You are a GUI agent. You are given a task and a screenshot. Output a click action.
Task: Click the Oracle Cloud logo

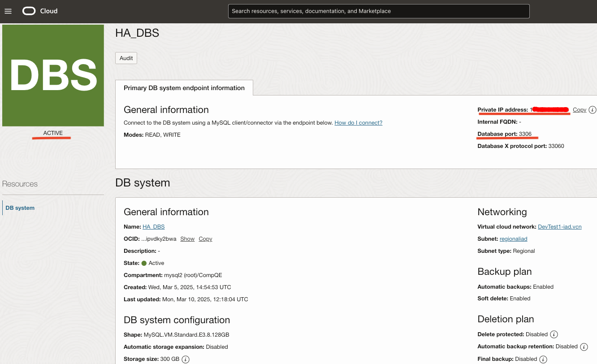(29, 11)
